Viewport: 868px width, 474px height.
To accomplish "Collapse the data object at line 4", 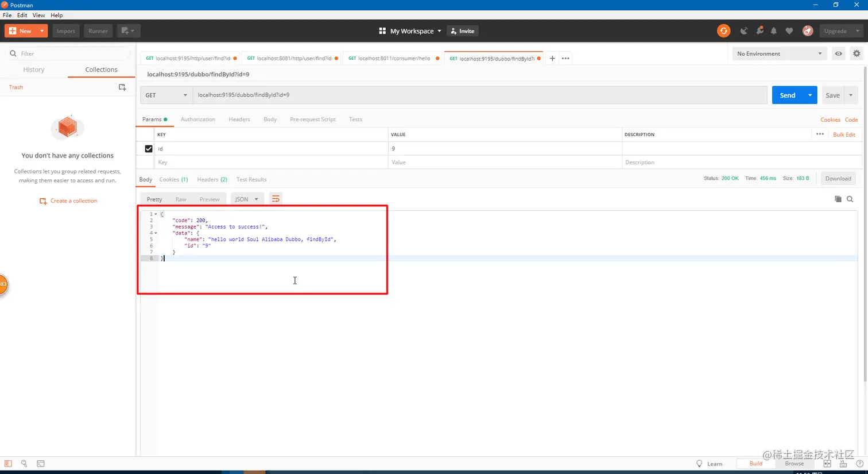I will (x=156, y=233).
